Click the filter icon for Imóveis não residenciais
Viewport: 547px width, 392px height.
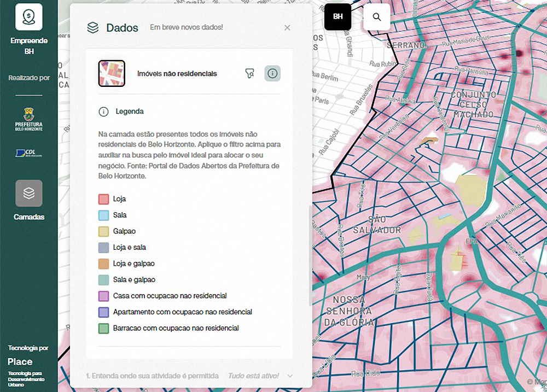249,73
